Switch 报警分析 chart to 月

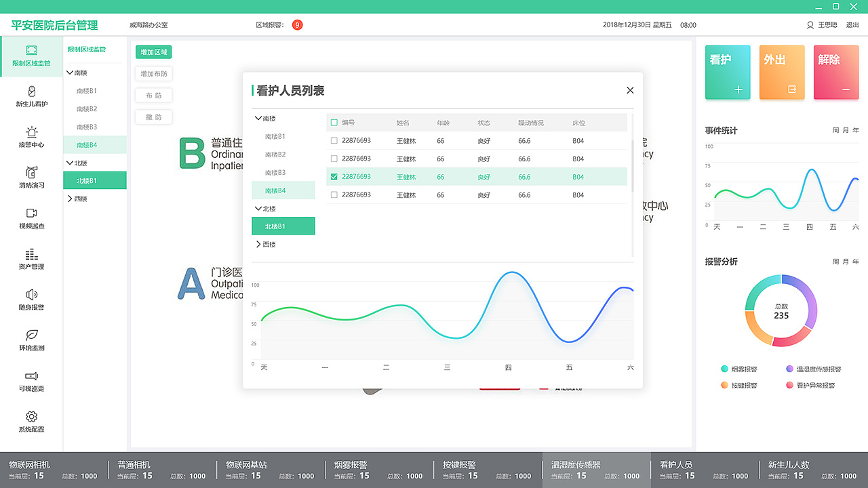[x=846, y=262]
